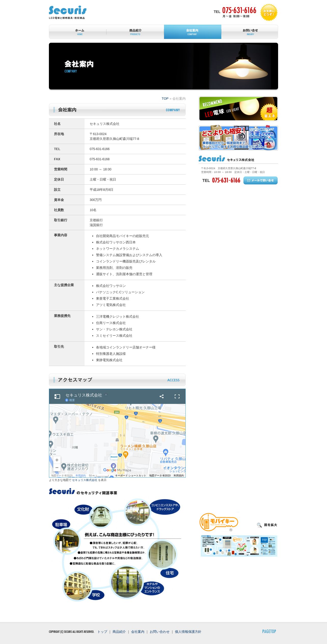This screenshot has width=327, height=644.
Task: Click the footer トップ link
Action: (x=102, y=632)
